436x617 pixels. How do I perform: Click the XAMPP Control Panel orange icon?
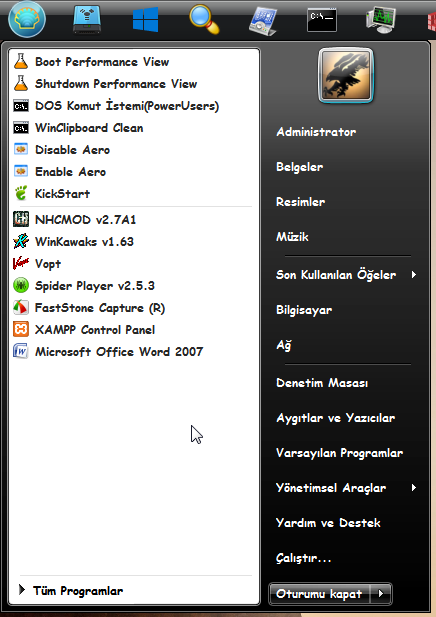(x=21, y=329)
